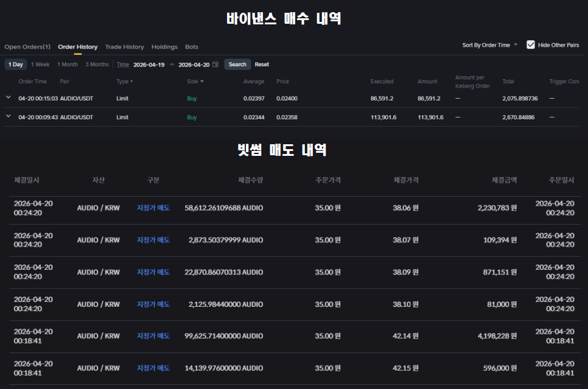Image resolution: width=588 pixels, height=389 pixels.
Task: Click executed price 38.10 원
Action: (405, 304)
